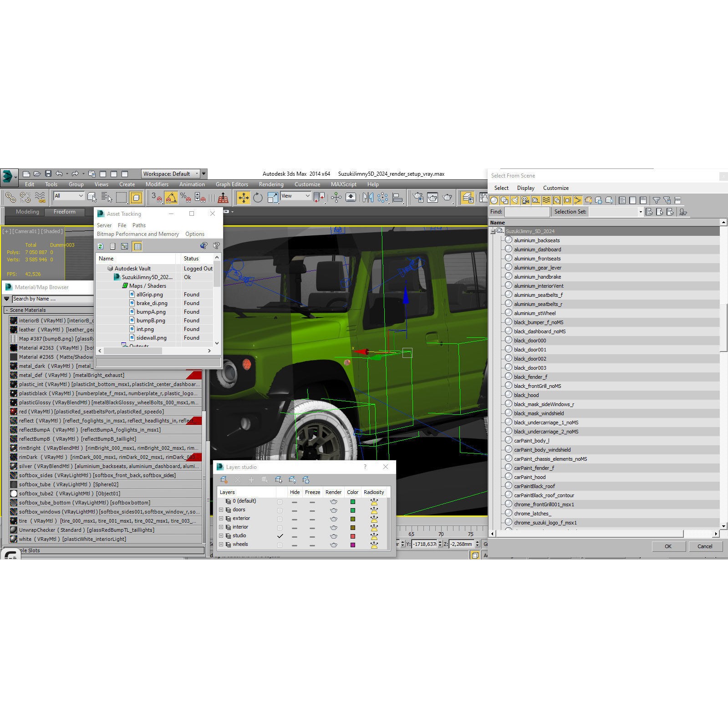Open Display menu in Select From Scene

(x=526, y=188)
